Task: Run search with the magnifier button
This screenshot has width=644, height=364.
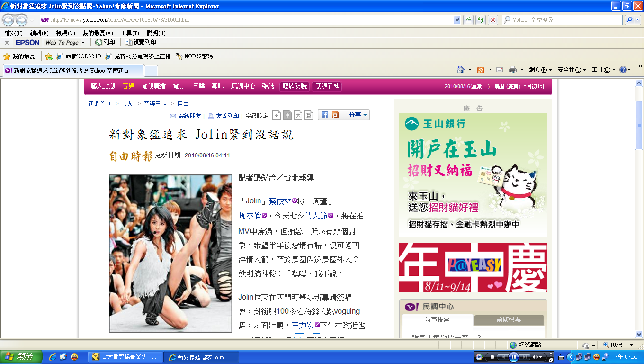Action: tap(628, 20)
